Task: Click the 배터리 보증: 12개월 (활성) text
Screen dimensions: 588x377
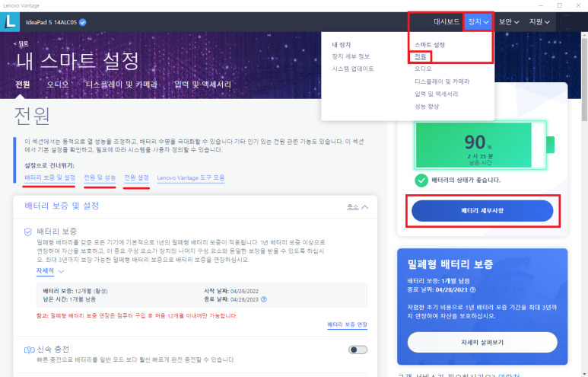Action: tap(75, 291)
